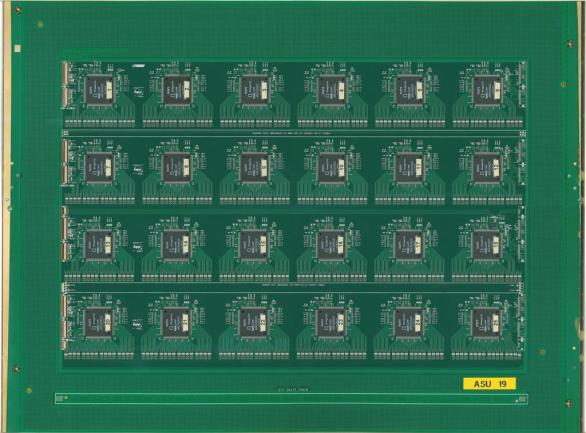
Task: Select the chip in bottom row, first column
Action: [x=99, y=323]
